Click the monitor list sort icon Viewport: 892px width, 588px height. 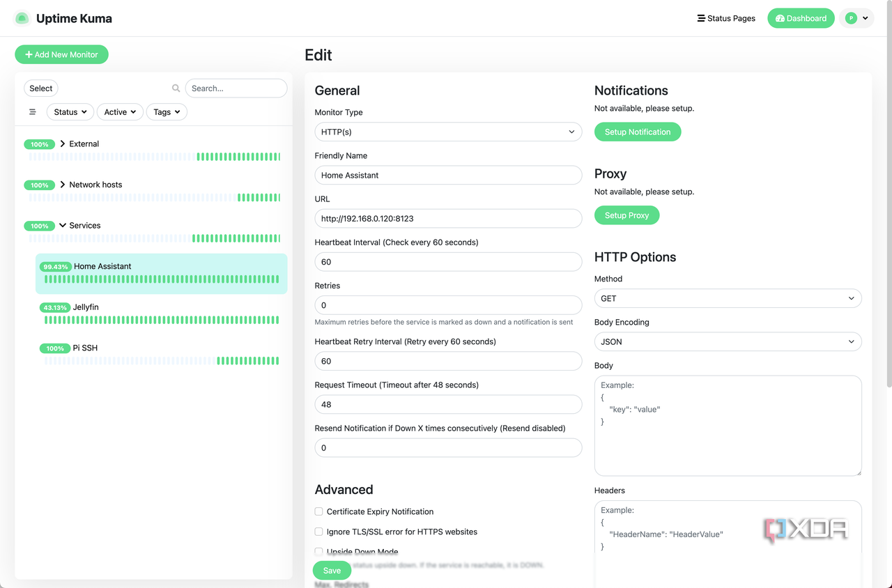tap(32, 112)
